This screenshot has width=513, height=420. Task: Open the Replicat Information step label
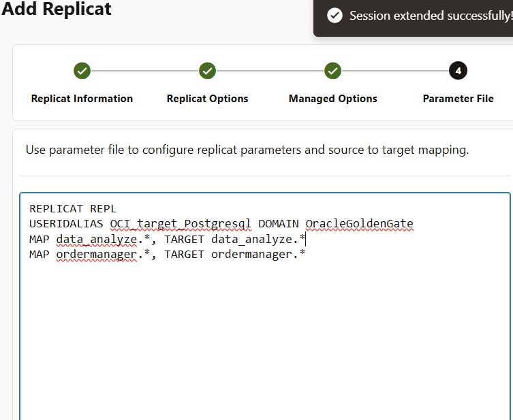(82, 99)
